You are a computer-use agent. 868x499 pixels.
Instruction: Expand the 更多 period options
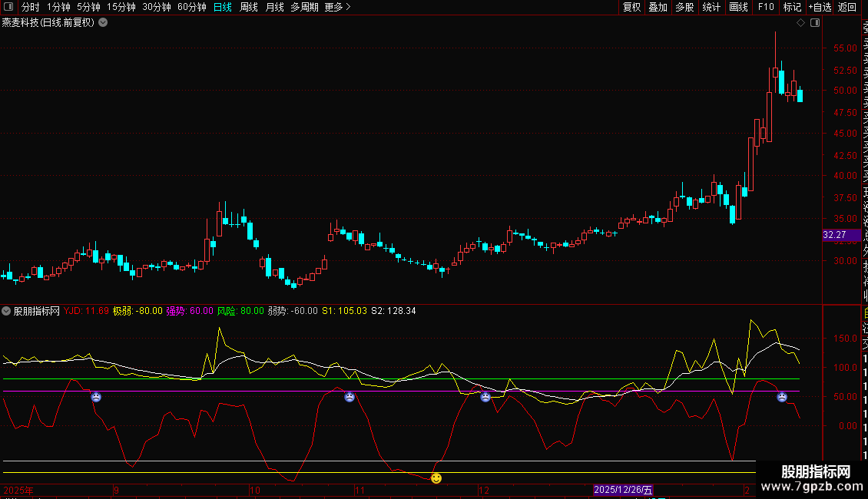pos(337,7)
